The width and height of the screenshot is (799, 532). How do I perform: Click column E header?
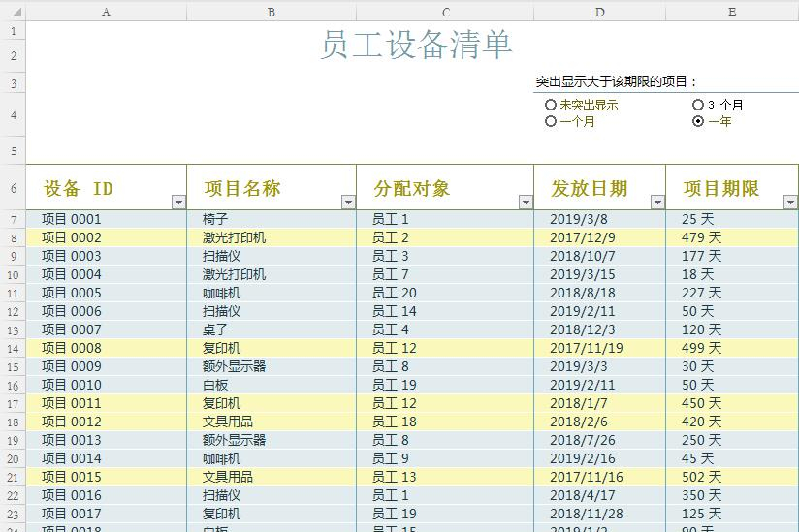[x=732, y=12]
